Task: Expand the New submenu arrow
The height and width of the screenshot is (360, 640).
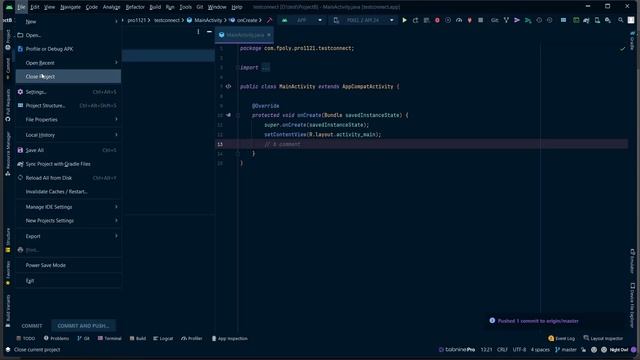Action: [x=116, y=21]
